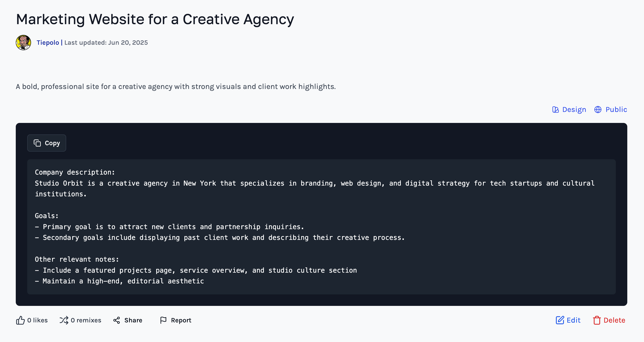Click the Design tag label
This screenshot has height=342, width=644.
pyautogui.click(x=574, y=110)
